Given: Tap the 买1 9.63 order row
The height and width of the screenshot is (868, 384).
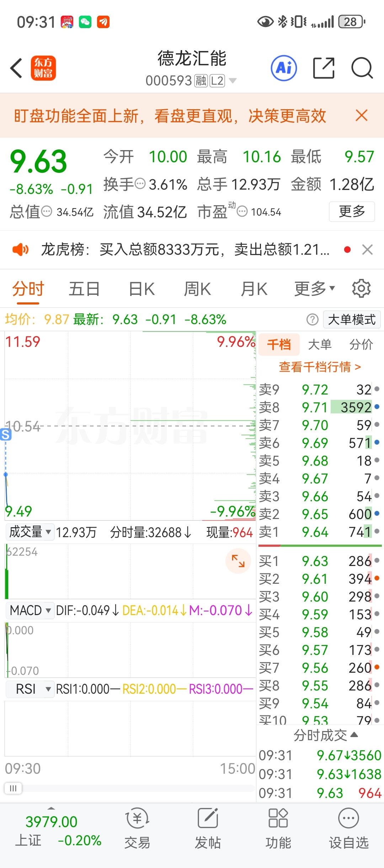Looking at the screenshot, I should pos(320,561).
